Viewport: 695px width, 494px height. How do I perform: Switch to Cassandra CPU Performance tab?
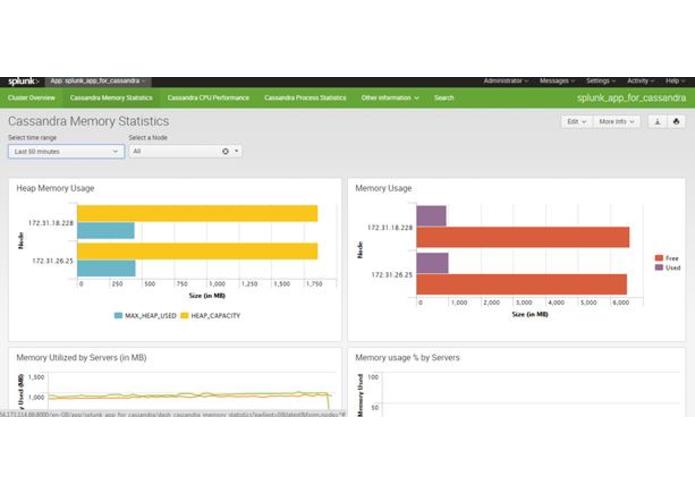coord(208,98)
